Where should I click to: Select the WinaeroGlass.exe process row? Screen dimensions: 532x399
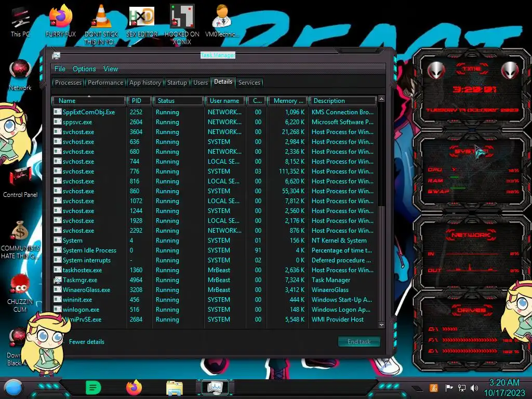(x=214, y=290)
